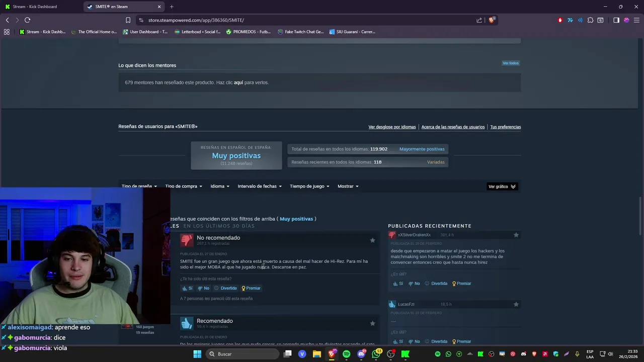Click Ver todos mentors button
644x362 pixels.
coord(510,63)
